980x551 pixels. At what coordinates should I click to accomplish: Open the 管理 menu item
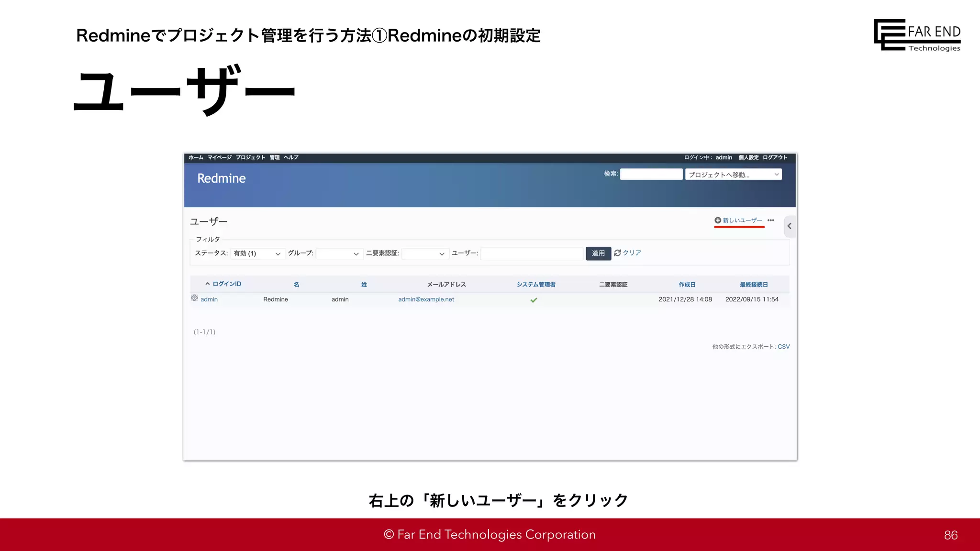pos(275,157)
